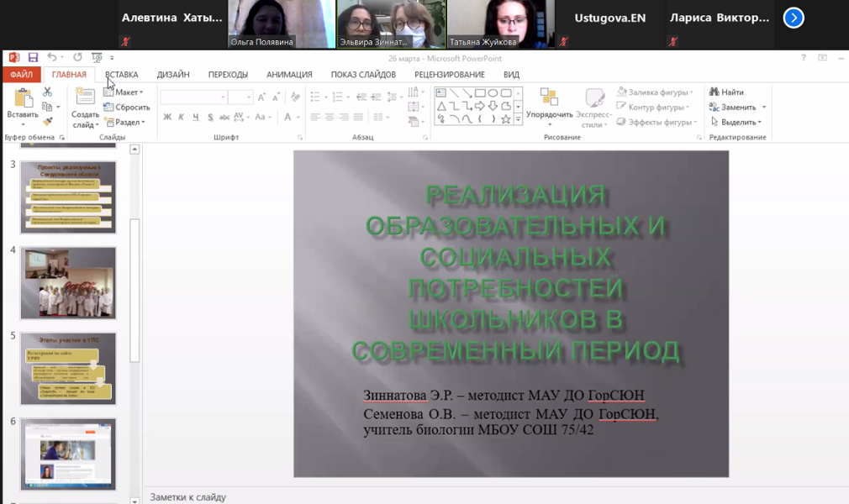849x504 pixels.
Task: Select the Format Painter brush icon
Action: [47, 121]
